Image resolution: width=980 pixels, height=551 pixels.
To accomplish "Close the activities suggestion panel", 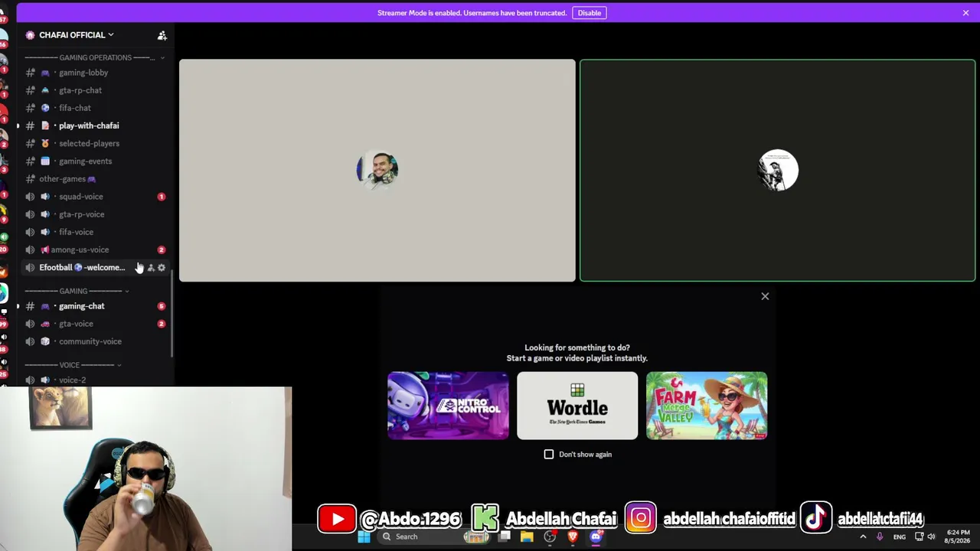I will pos(765,296).
